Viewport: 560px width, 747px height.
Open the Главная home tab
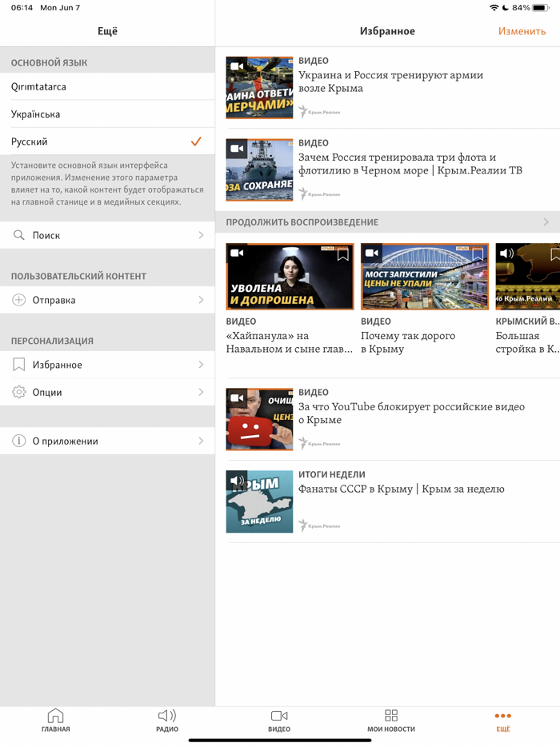coord(55,720)
